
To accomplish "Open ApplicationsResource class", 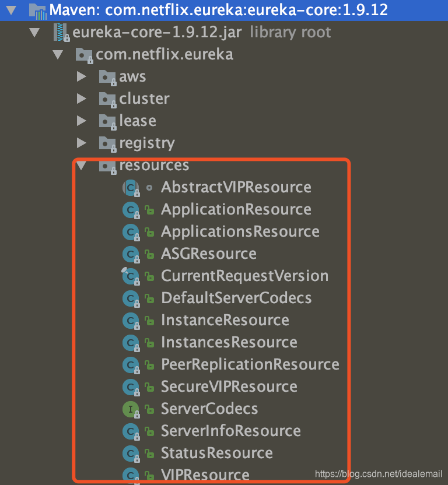I will [240, 232].
